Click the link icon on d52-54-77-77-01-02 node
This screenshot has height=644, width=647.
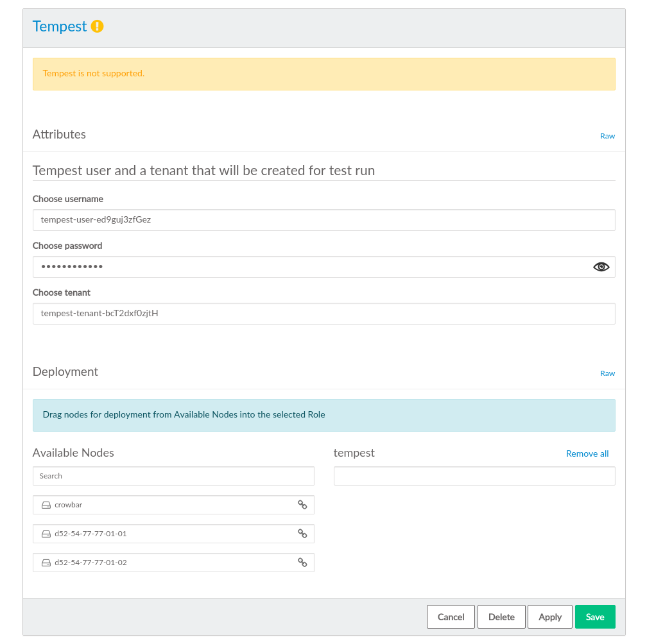pyautogui.click(x=302, y=563)
